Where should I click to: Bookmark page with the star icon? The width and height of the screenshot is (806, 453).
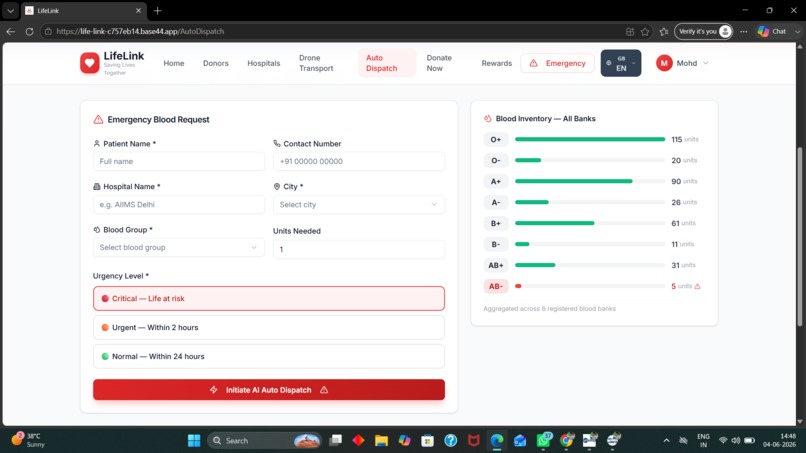(x=645, y=31)
